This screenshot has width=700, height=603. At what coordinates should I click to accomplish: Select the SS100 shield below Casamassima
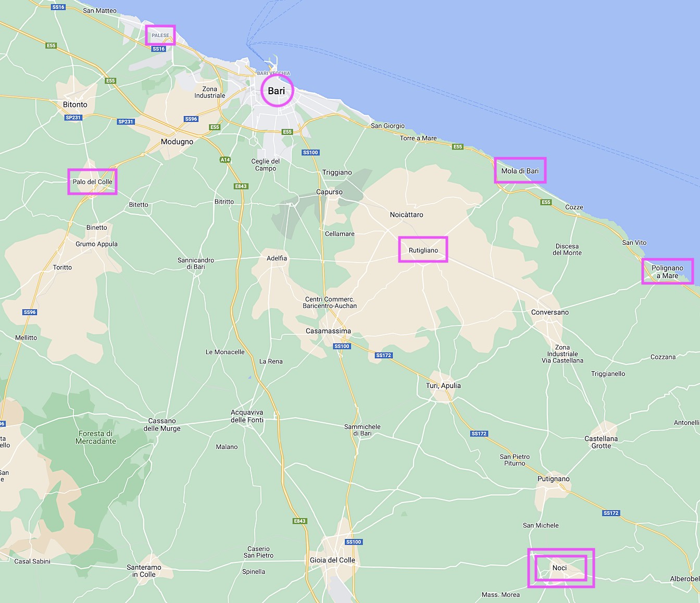click(342, 346)
